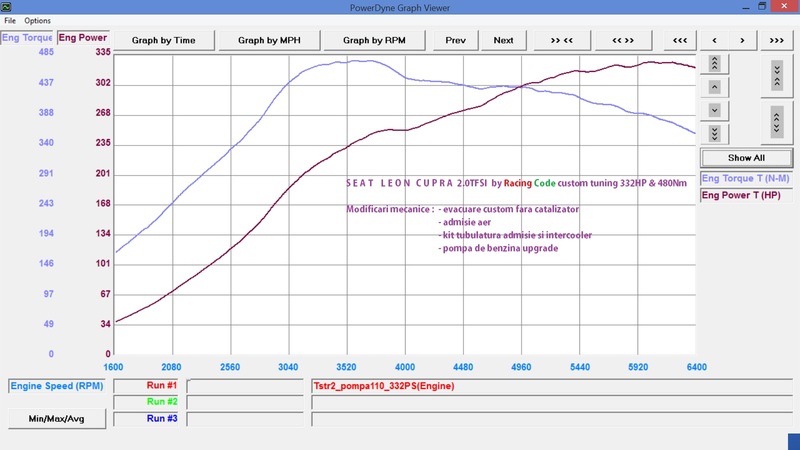800x450 pixels.
Task: Click the 'pompa de benzina upgrade' line
Action: click(498, 248)
